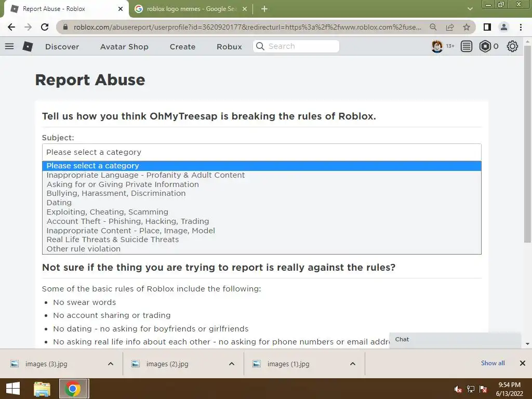Screen dimensions: 532x399
Task: Choose Exploiting, Cheating, Scamming option
Action: (262, 212)
